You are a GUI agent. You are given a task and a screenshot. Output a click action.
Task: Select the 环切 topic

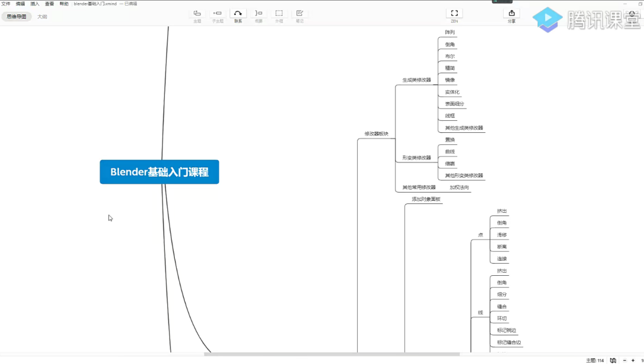point(501,319)
